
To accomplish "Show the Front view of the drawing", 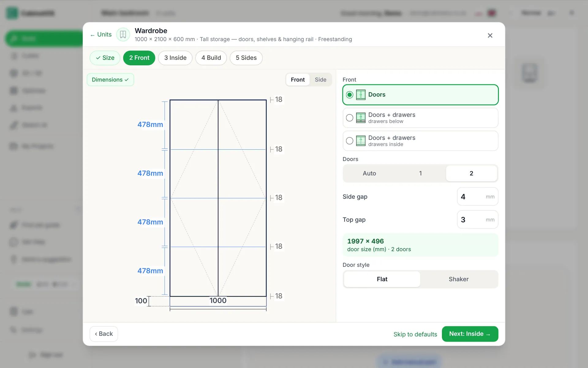I will click(298, 80).
